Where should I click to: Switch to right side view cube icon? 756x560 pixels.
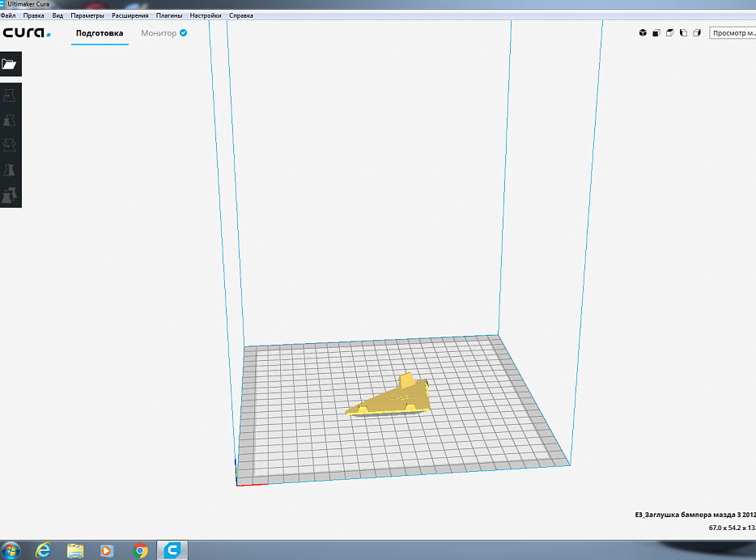pyautogui.click(x=697, y=32)
